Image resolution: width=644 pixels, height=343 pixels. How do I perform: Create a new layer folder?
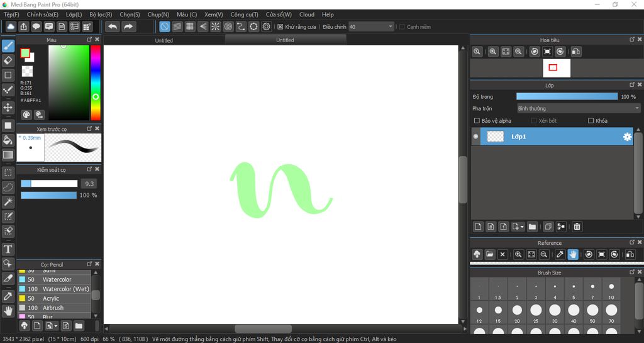click(x=532, y=227)
